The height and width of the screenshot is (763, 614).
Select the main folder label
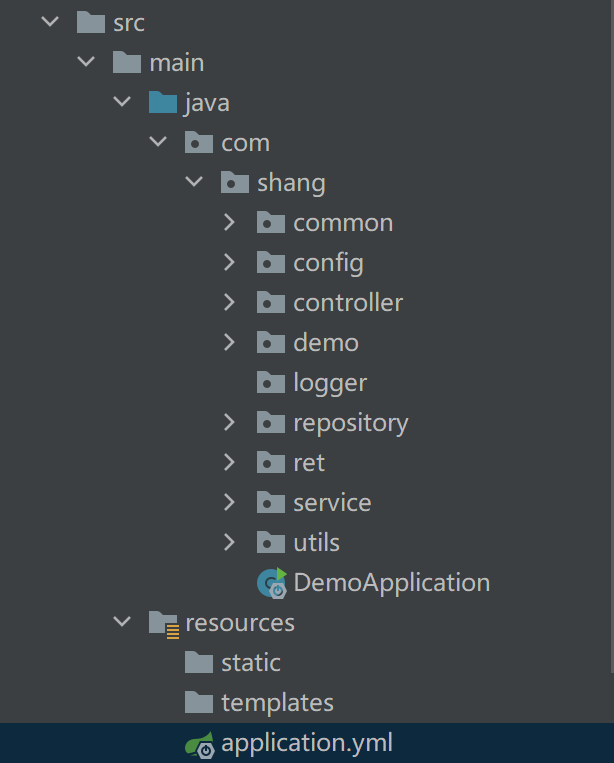(x=177, y=62)
